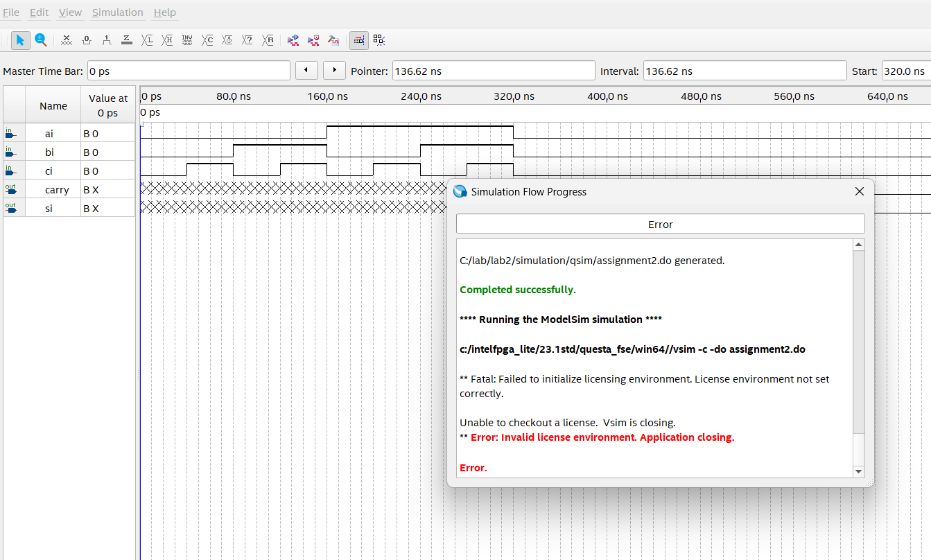Apply High Impedance (Z) icon
This screenshot has height=560, width=931.
(x=127, y=40)
